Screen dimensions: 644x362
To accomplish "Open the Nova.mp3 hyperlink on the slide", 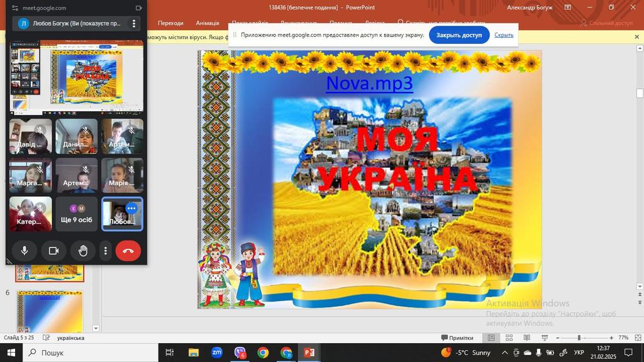I will [369, 83].
